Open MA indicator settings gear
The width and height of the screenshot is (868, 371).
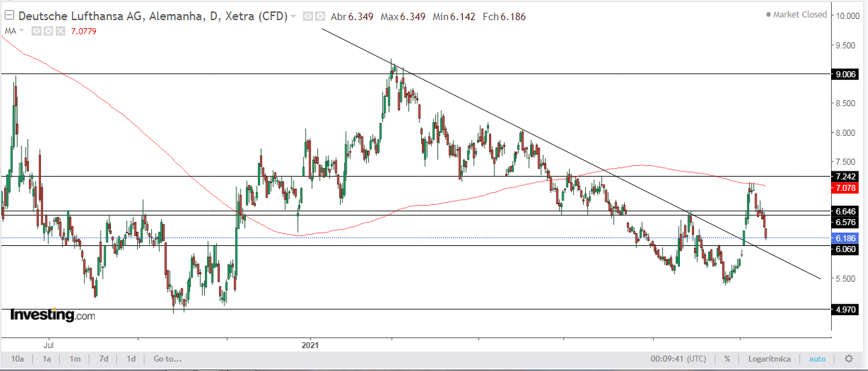tap(48, 31)
